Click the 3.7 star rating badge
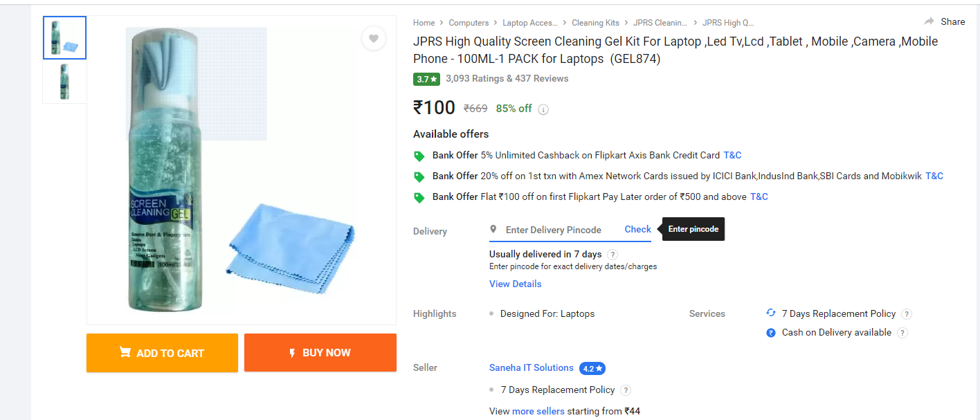980x420 pixels. pos(427,79)
